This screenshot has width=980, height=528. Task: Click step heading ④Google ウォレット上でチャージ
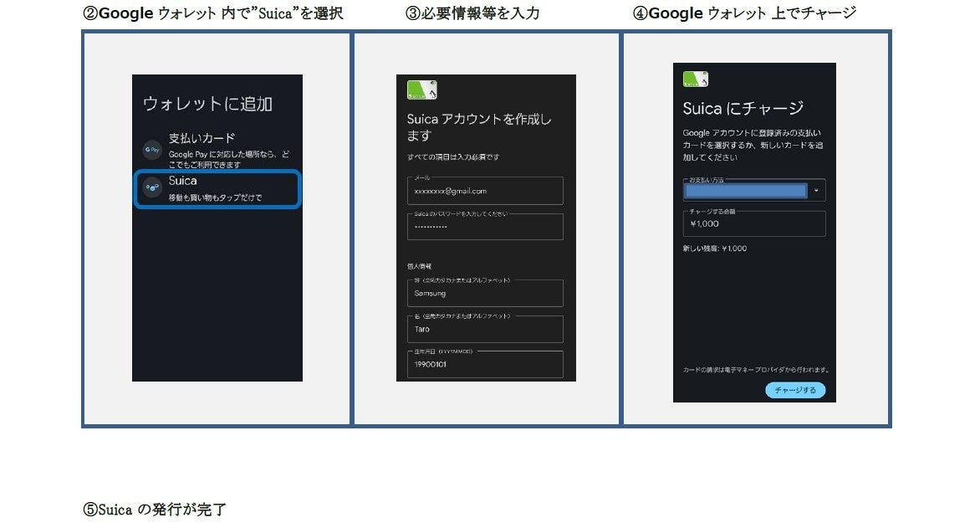coord(744,13)
